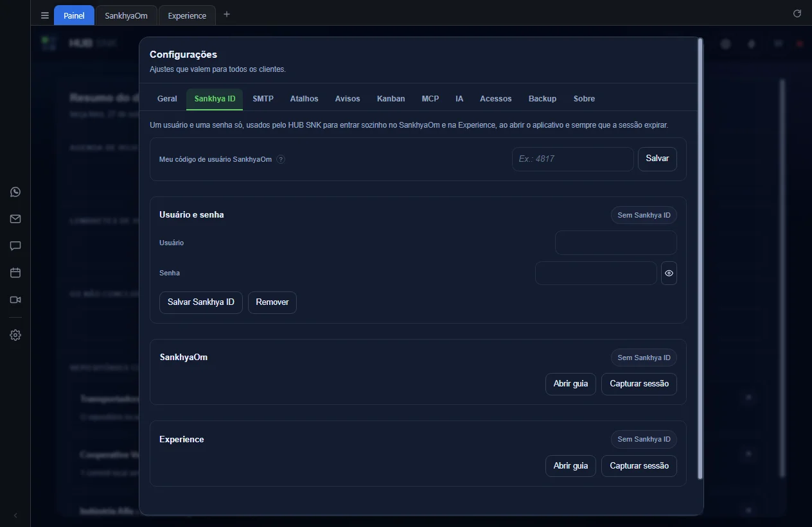812x527 pixels.
Task: Focus the user code field Ex.: 4817
Action: pyautogui.click(x=573, y=159)
